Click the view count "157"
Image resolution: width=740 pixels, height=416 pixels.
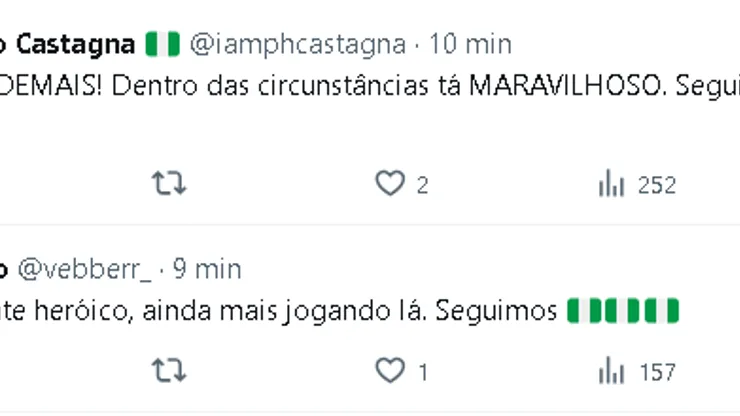click(657, 373)
